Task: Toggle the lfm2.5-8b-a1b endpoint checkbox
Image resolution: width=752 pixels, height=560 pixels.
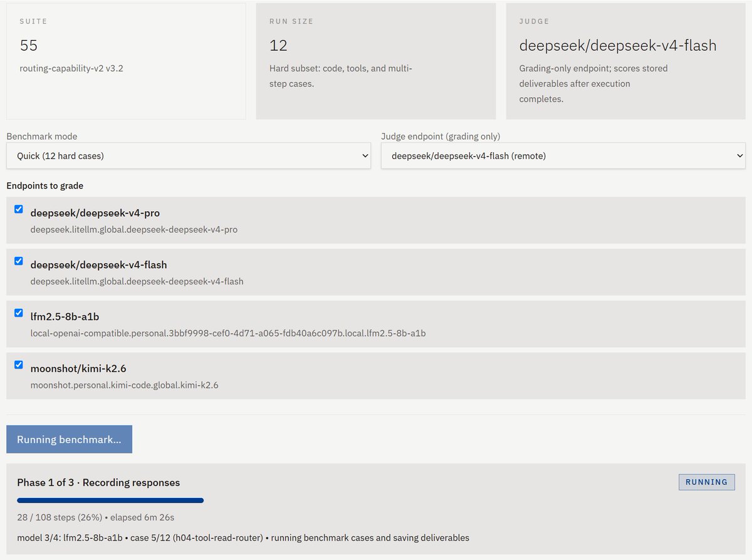Action: [19, 313]
